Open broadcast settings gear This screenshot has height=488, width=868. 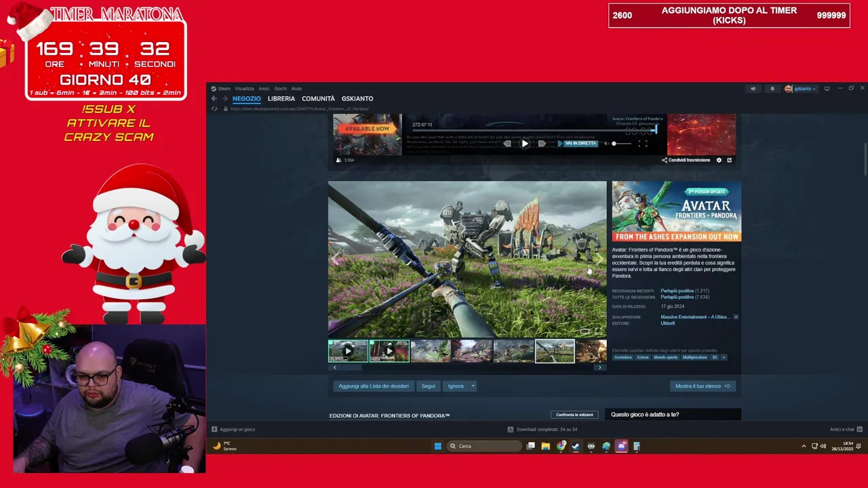(719, 160)
